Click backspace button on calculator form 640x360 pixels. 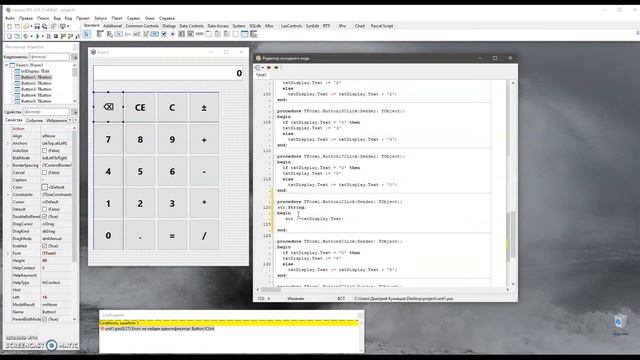[x=108, y=107]
